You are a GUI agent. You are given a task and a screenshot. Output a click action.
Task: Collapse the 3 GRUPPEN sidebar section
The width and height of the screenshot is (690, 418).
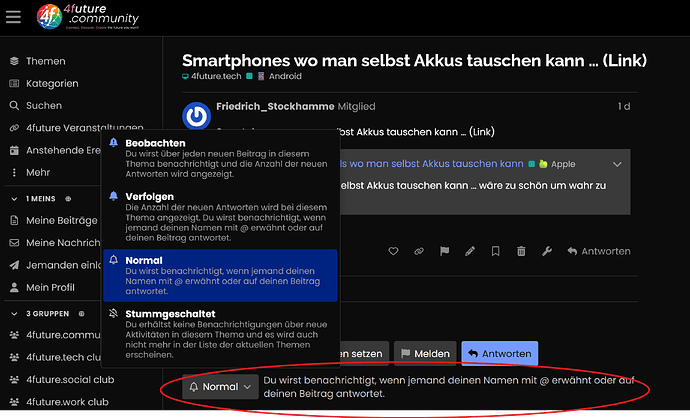[x=14, y=314]
